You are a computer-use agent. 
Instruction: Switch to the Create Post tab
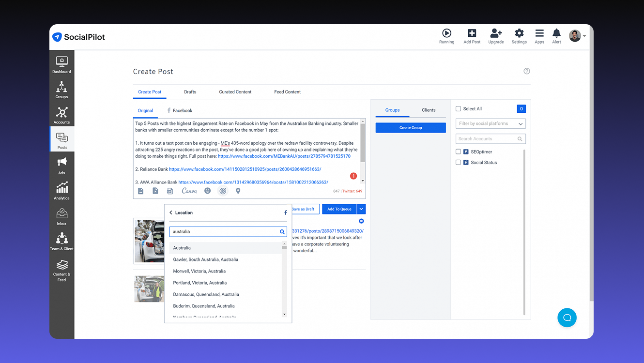point(150,92)
